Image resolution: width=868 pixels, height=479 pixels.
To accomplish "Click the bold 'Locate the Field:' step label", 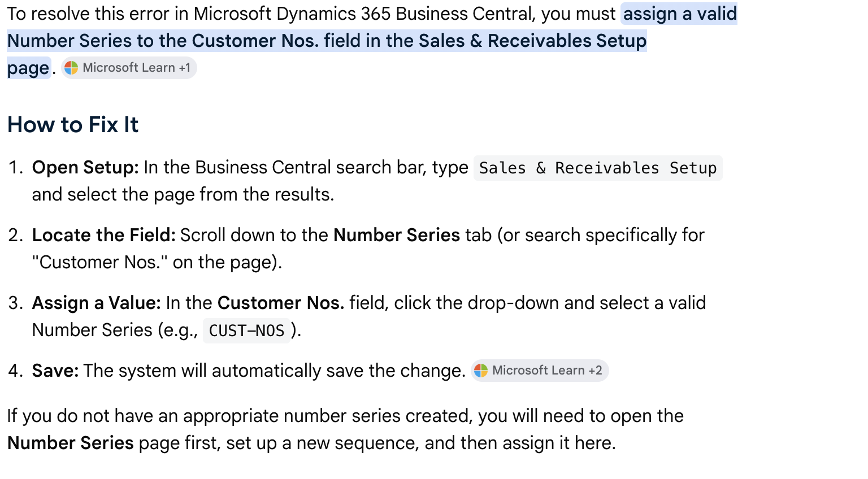I will (x=104, y=236).
